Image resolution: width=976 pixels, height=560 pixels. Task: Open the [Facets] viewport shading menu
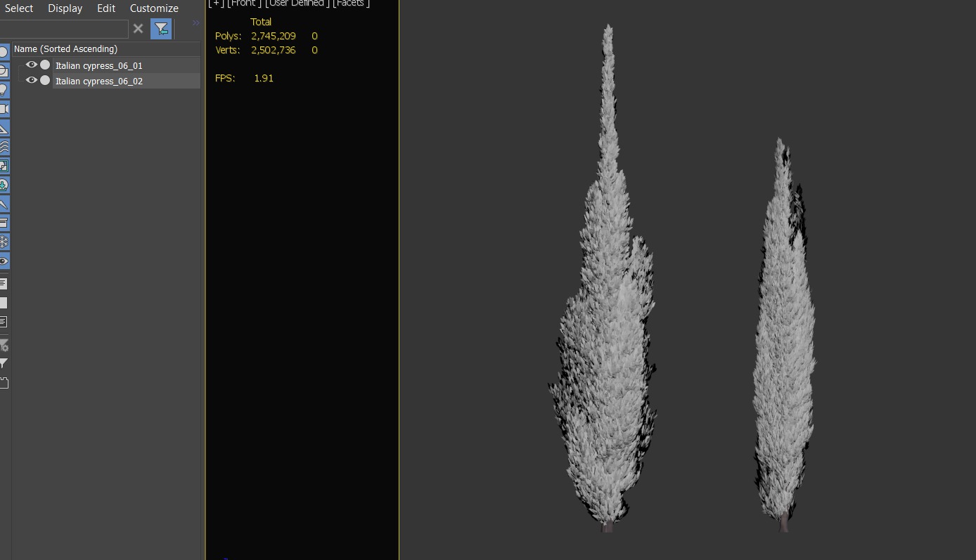(x=351, y=4)
